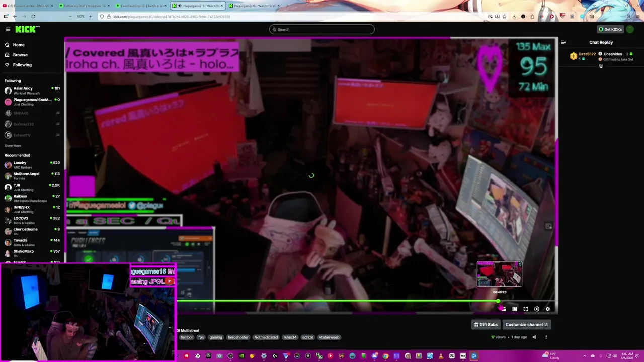Select the rules34 tag

tap(290, 337)
